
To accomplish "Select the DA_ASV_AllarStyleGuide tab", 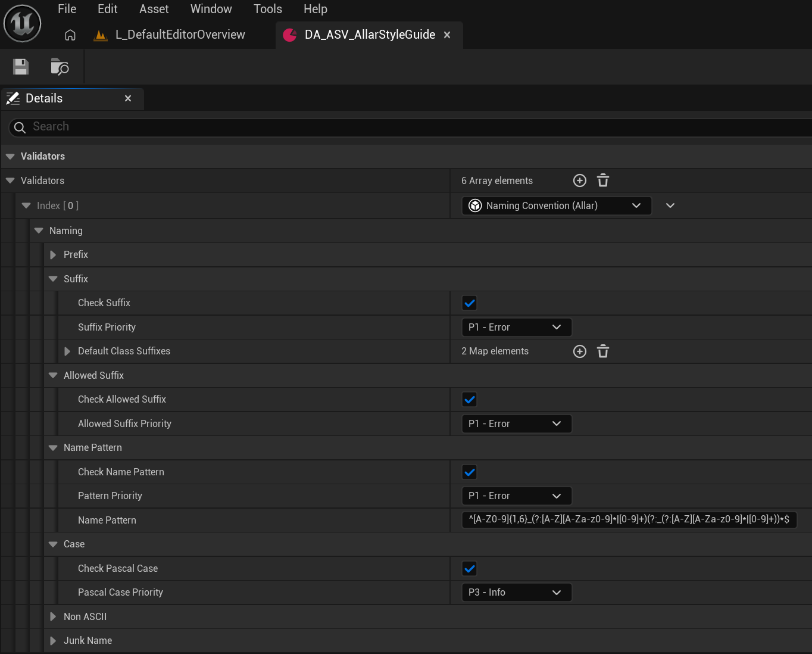I will click(x=369, y=35).
